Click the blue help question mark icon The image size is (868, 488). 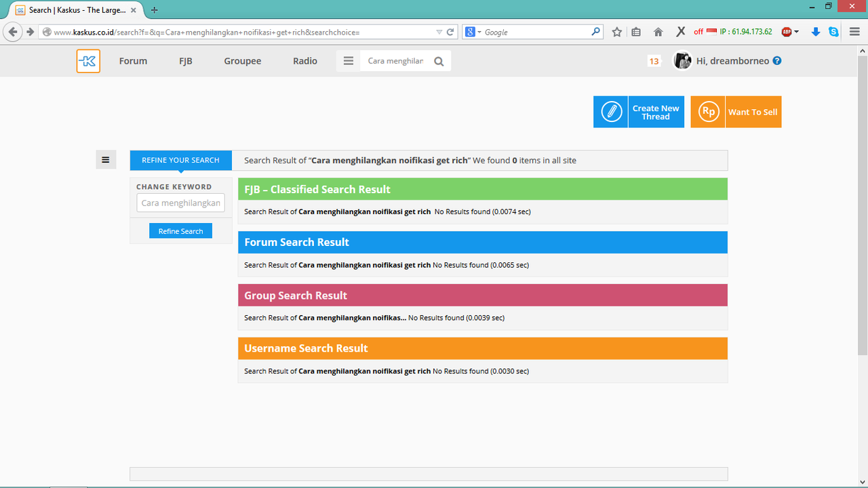[777, 60]
